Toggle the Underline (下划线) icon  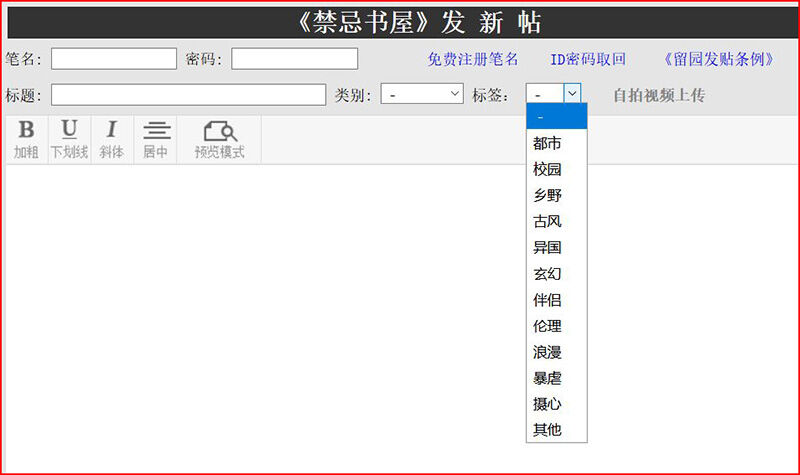[x=69, y=139]
